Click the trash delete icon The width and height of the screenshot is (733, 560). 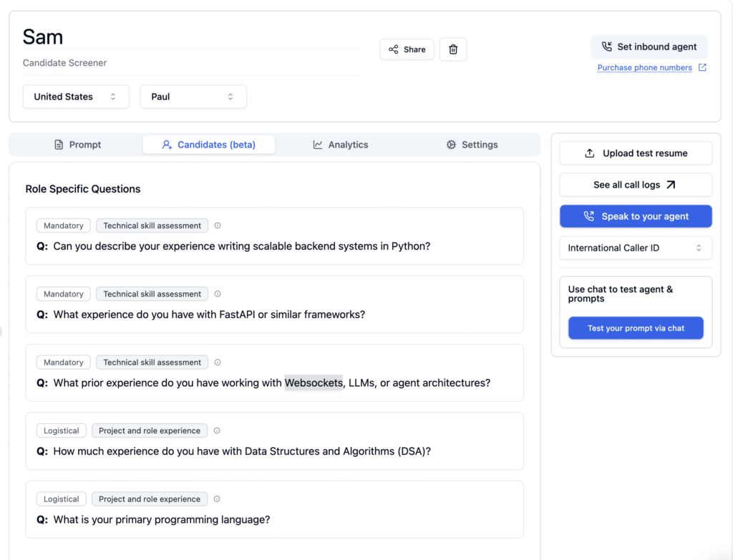pos(453,49)
